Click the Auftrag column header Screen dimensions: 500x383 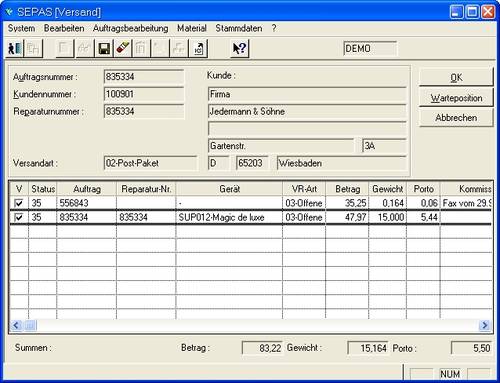coord(87,189)
